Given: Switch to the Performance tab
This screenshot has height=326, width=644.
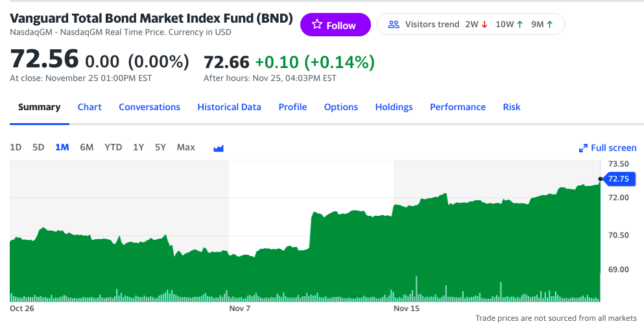Looking at the screenshot, I should 457,107.
